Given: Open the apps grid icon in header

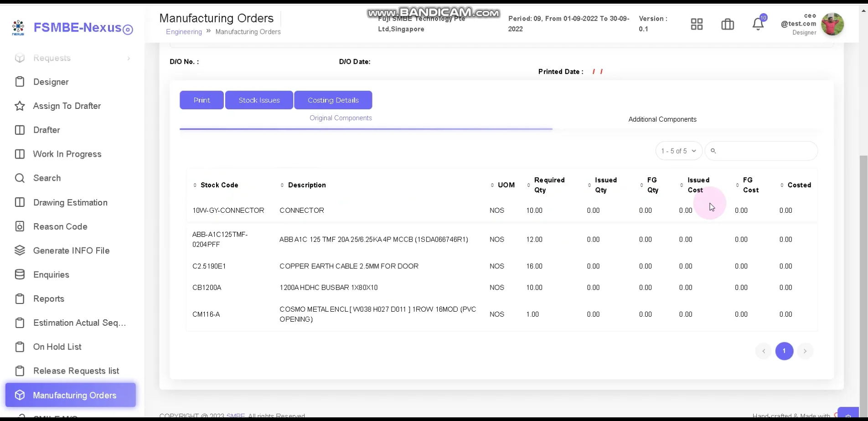Looking at the screenshot, I should point(696,24).
